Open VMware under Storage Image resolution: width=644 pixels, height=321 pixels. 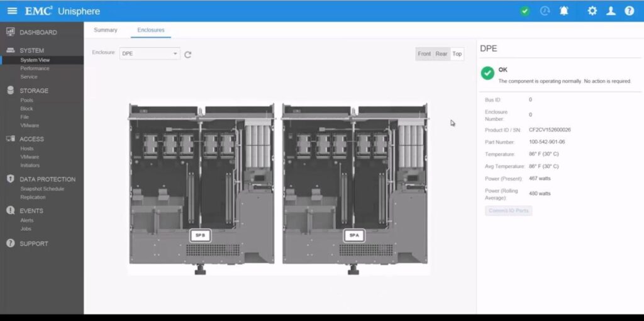tap(30, 125)
